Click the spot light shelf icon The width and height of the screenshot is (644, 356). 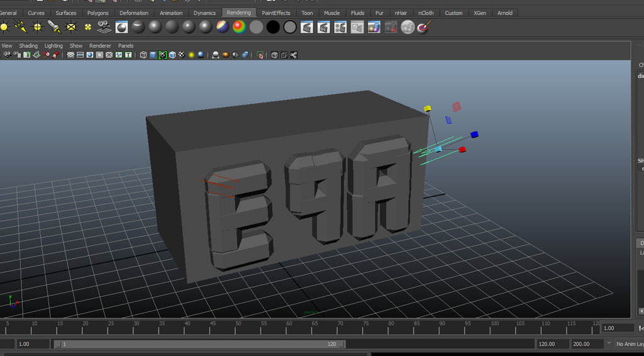[54, 26]
